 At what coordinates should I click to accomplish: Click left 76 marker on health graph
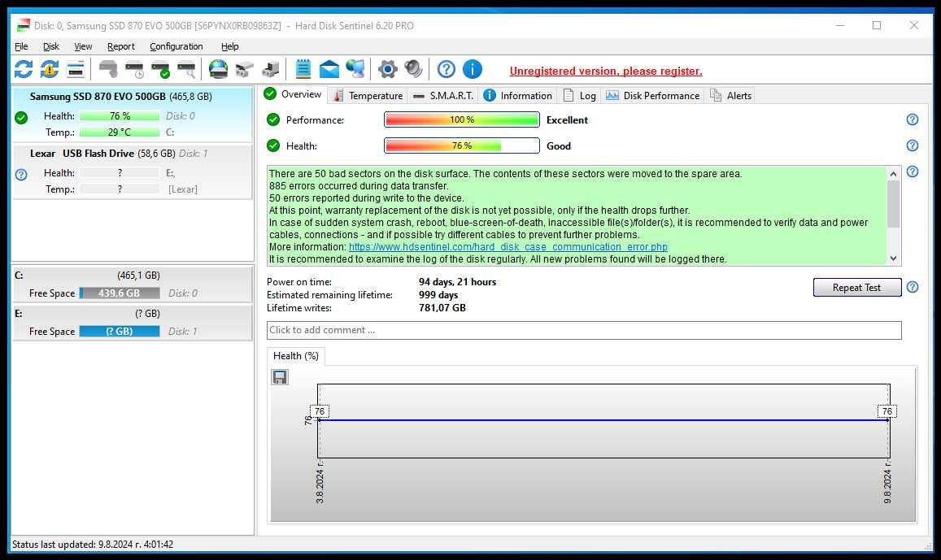(320, 411)
